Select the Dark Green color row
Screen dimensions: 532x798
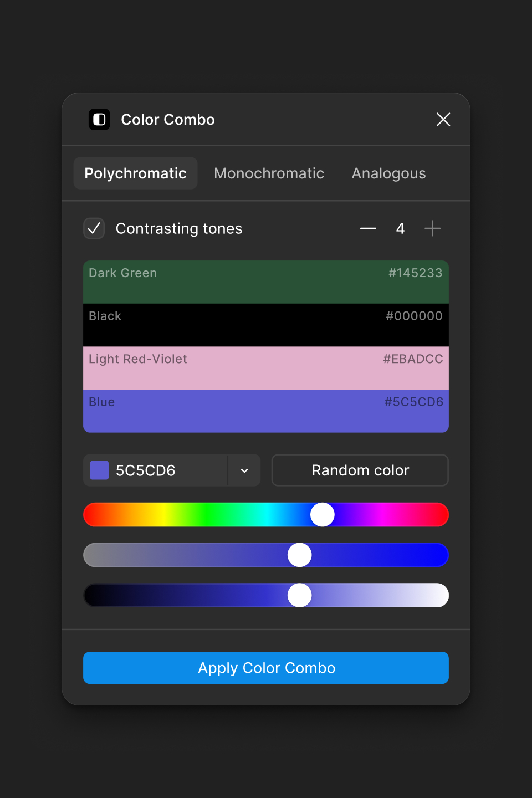[x=265, y=282]
